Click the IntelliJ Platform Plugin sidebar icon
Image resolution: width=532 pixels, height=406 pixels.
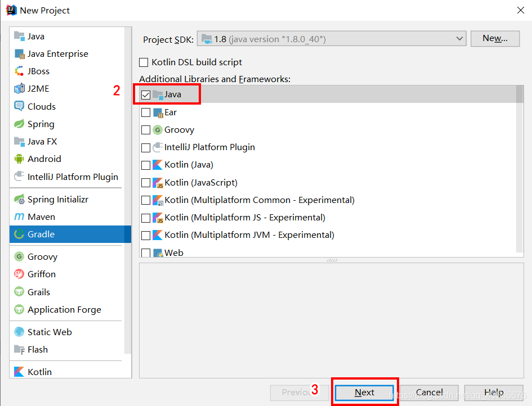[x=19, y=177]
